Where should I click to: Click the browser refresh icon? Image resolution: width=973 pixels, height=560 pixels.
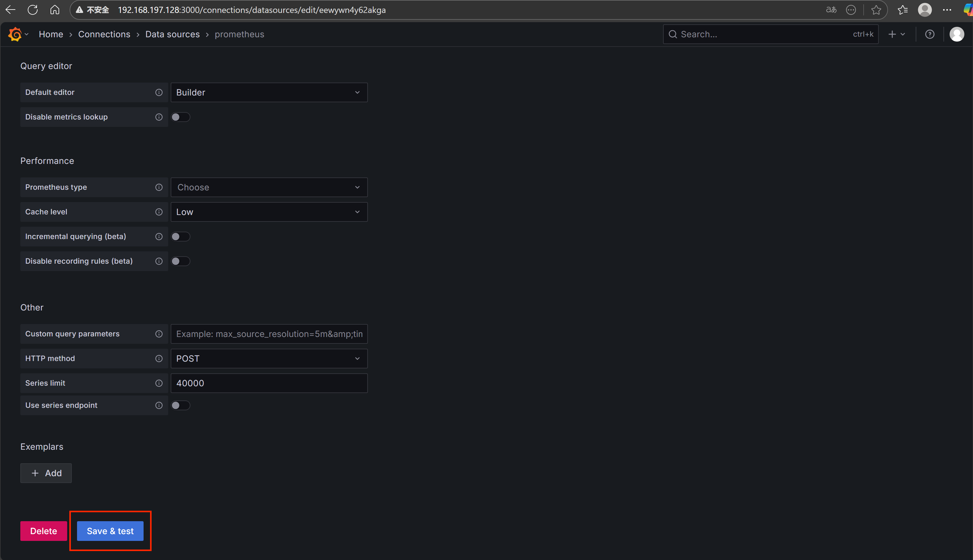tap(33, 10)
